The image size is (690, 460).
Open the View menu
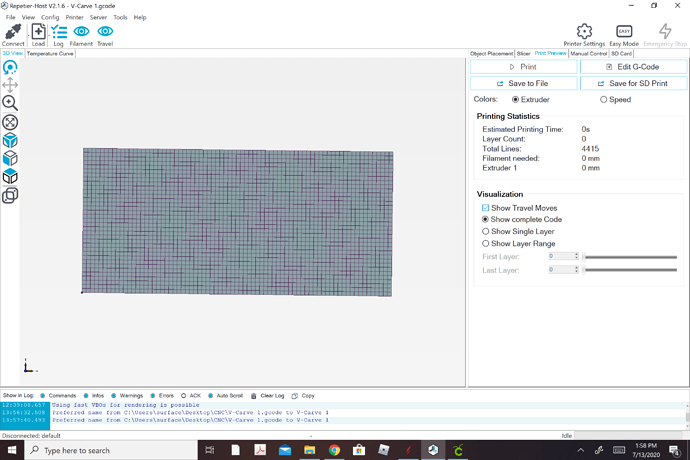(x=28, y=18)
